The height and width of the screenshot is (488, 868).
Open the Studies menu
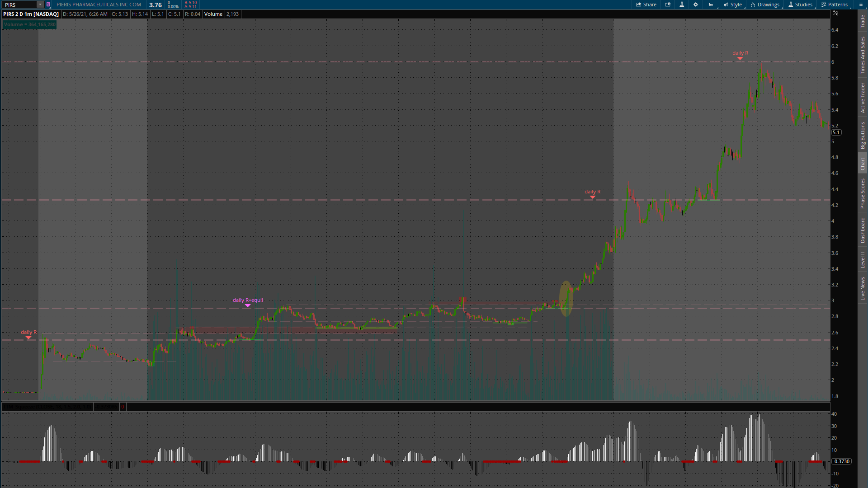(800, 5)
